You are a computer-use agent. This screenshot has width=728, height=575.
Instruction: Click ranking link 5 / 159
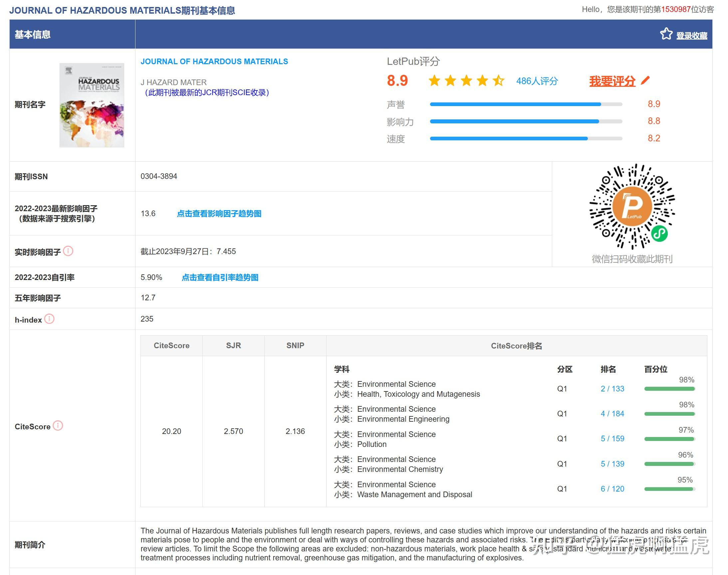coord(612,438)
